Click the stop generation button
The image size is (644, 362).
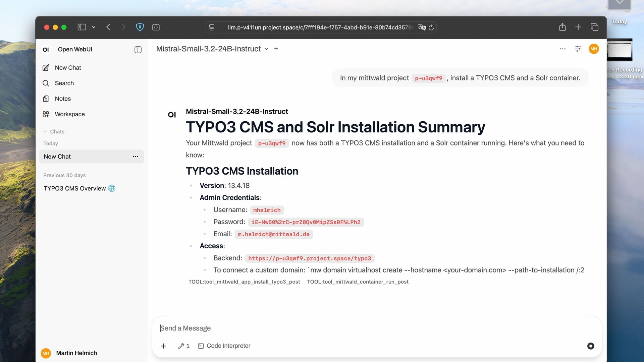click(x=591, y=346)
